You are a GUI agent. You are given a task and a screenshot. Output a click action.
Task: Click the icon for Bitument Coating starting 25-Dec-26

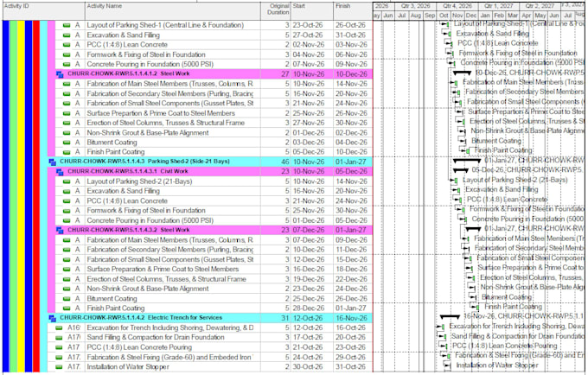point(67,299)
